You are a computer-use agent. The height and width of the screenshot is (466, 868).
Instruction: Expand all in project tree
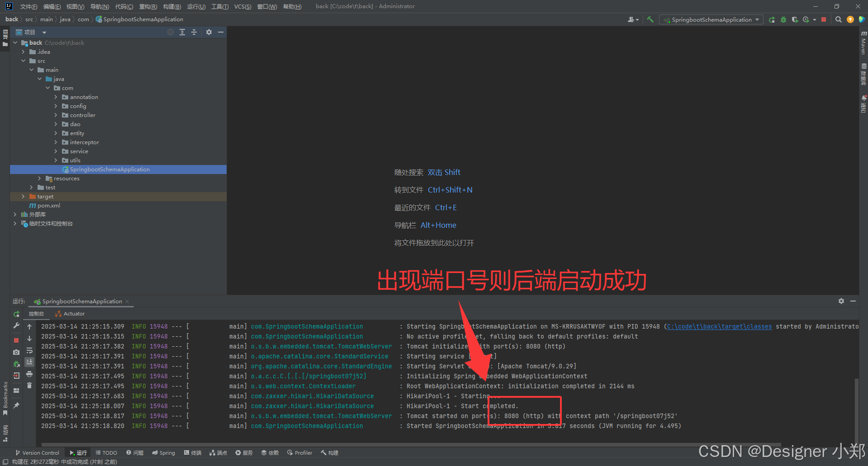pos(182,32)
